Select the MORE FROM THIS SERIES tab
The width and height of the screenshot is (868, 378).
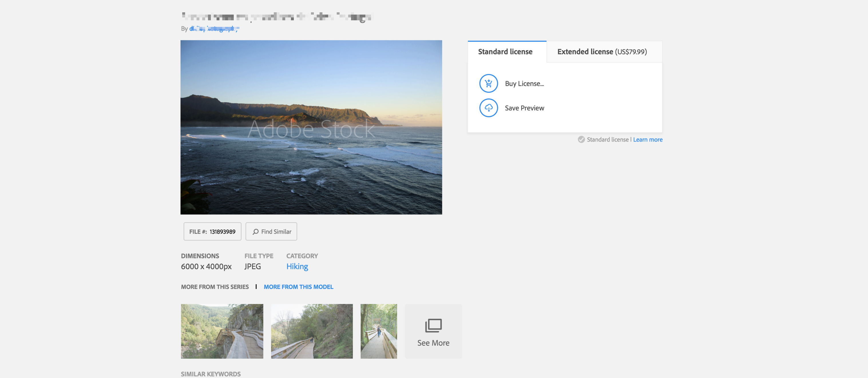215,287
